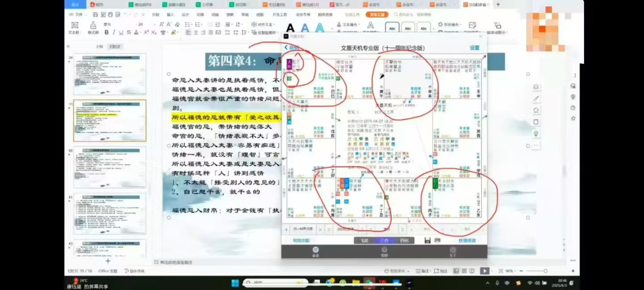Select the 飞星 chart mode
Screen dimensions: 644x290
pyautogui.click(x=364, y=240)
